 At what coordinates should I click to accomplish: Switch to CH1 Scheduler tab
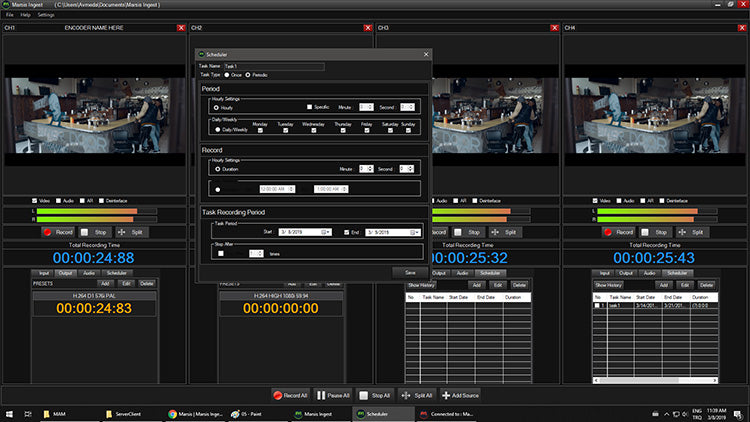tap(117, 272)
